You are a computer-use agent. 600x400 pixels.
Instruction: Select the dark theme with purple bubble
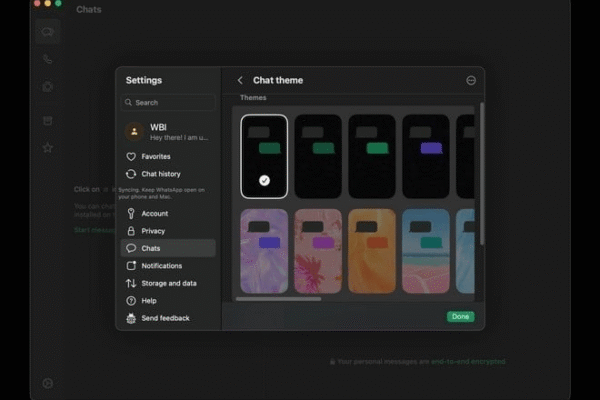426,157
